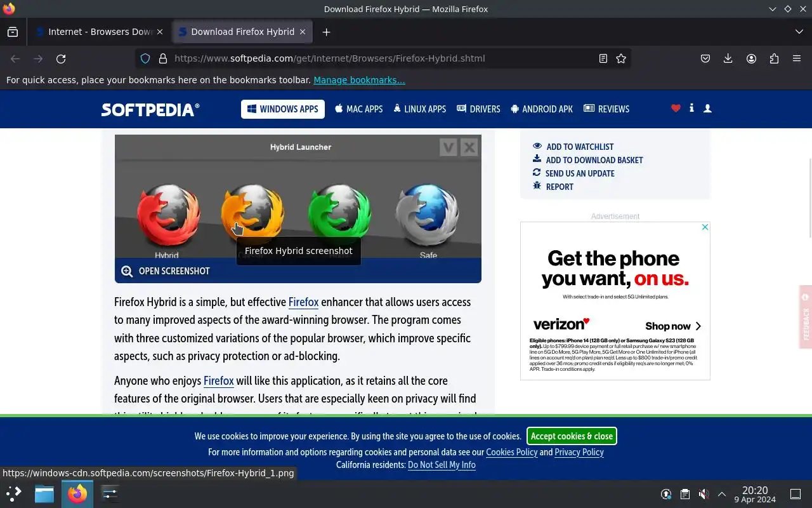812x508 pixels.
Task: Open a new tab with plus button
Action: (x=326, y=32)
